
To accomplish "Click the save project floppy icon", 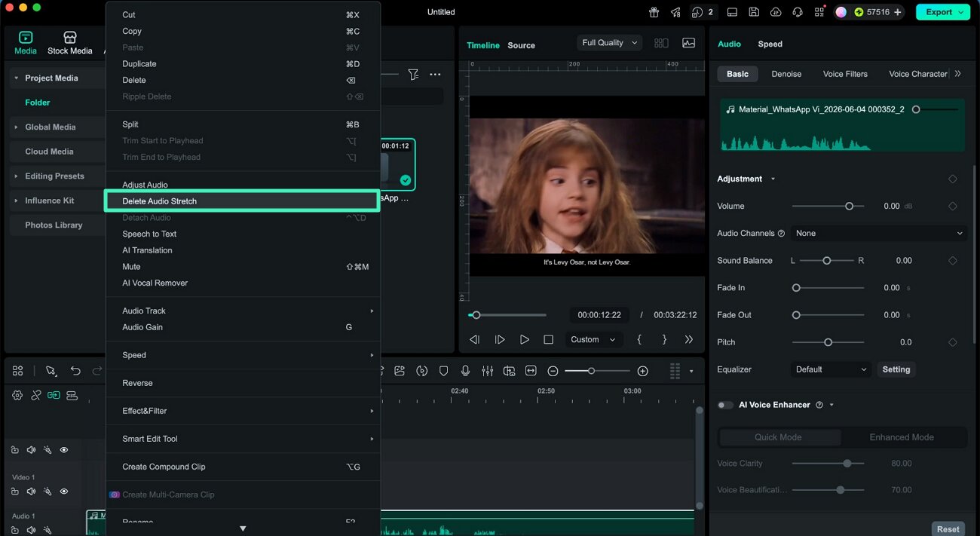I will 754,12.
